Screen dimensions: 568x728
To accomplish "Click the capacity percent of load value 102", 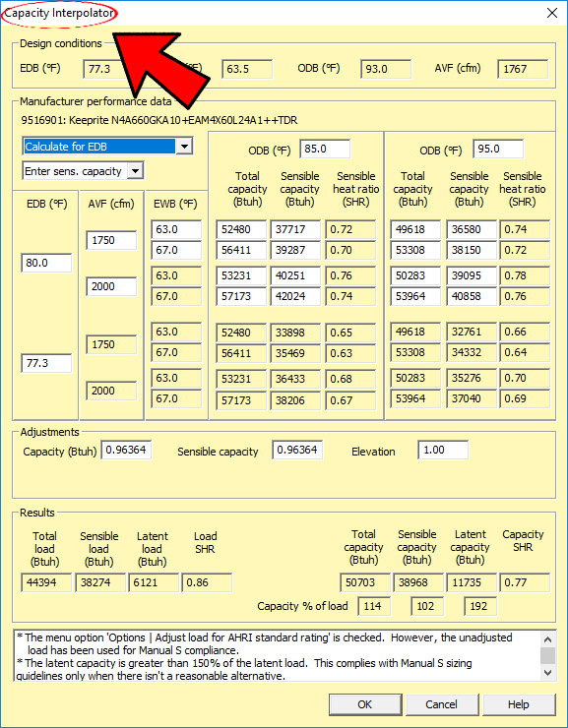I will point(427,606).
